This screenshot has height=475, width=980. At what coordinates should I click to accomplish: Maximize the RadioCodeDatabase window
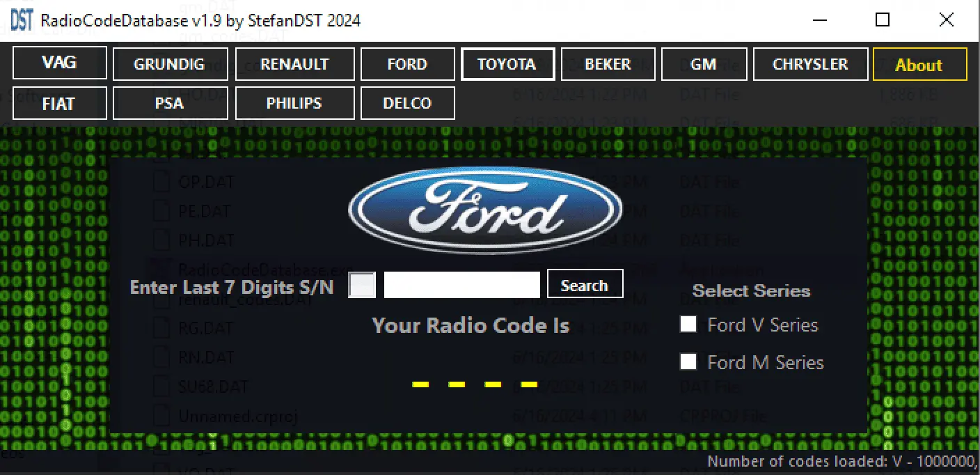[x=883, y=20]
